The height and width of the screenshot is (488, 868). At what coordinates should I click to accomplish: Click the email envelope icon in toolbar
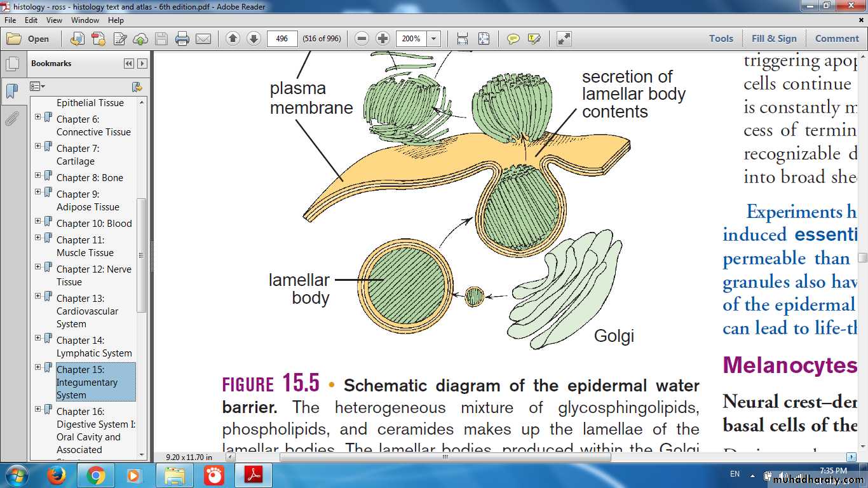click(x=203, y=39)
